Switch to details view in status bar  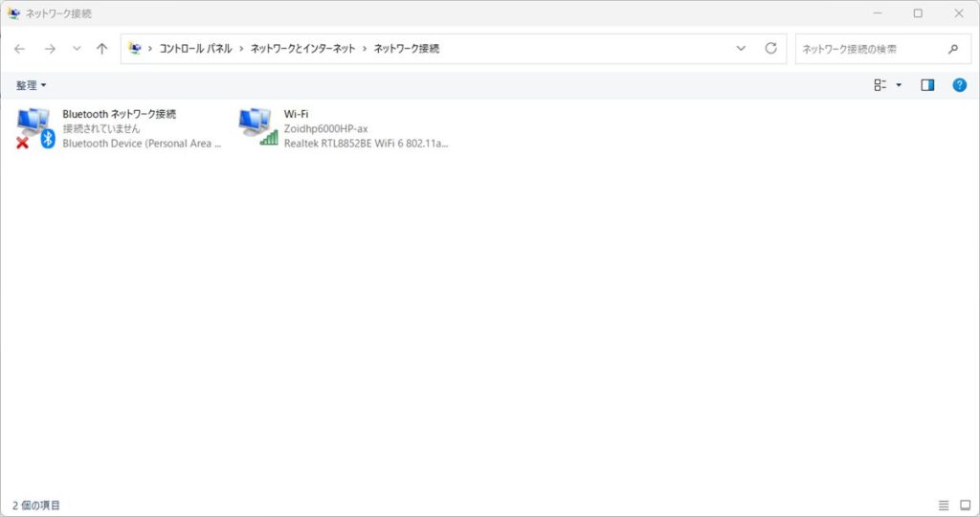click(944, 505)
